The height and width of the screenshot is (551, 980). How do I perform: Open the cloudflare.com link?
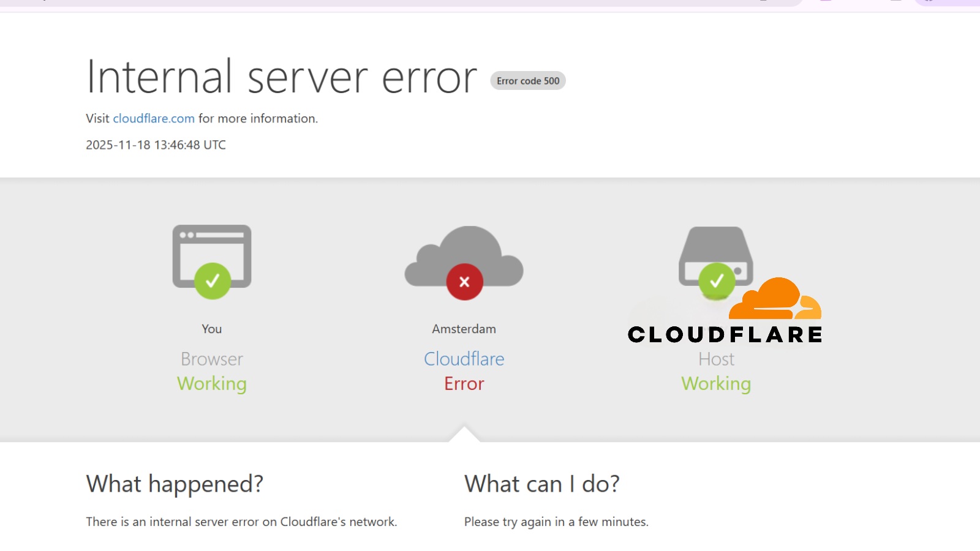tap(154, 118)
